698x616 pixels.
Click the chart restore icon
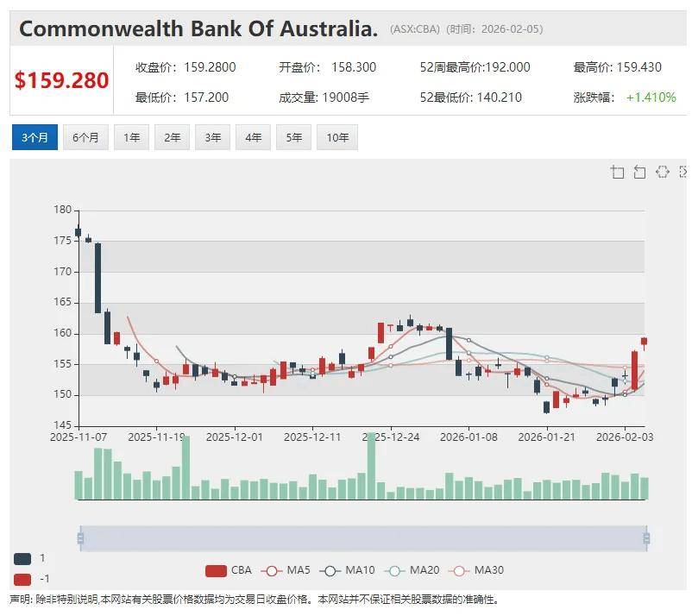[662, 172]
